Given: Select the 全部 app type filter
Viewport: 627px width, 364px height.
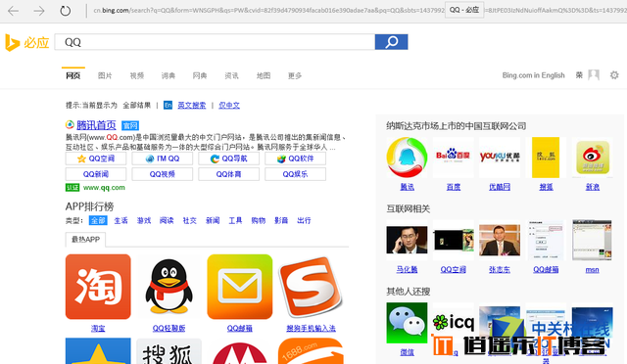Looking at the screenshot, I should 98,220.
